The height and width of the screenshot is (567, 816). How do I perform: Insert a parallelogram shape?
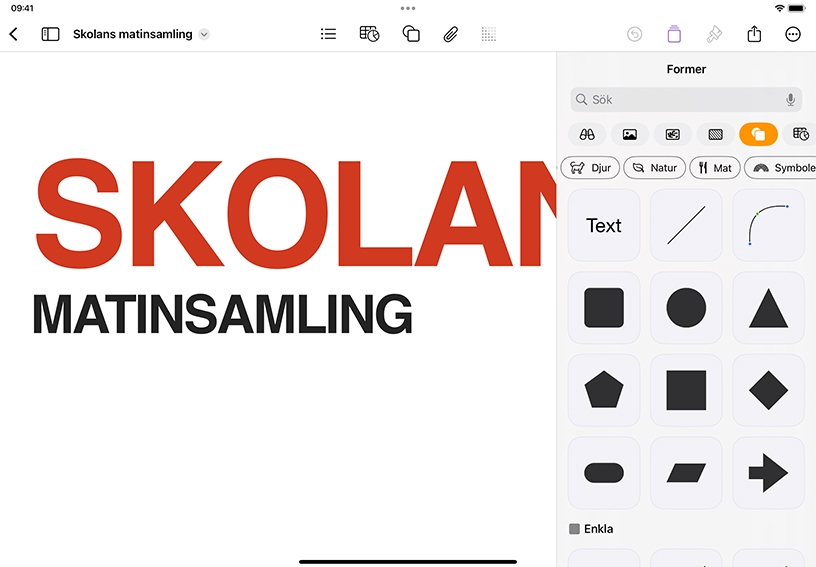[x=686, y=473]
